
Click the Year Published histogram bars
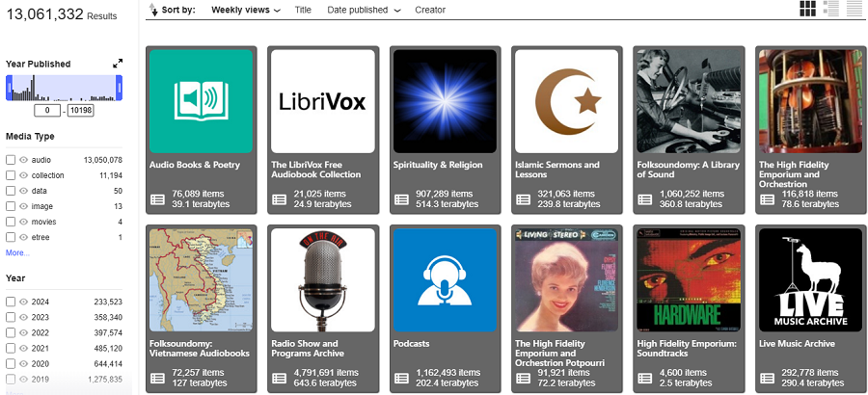tap(64, 88)
